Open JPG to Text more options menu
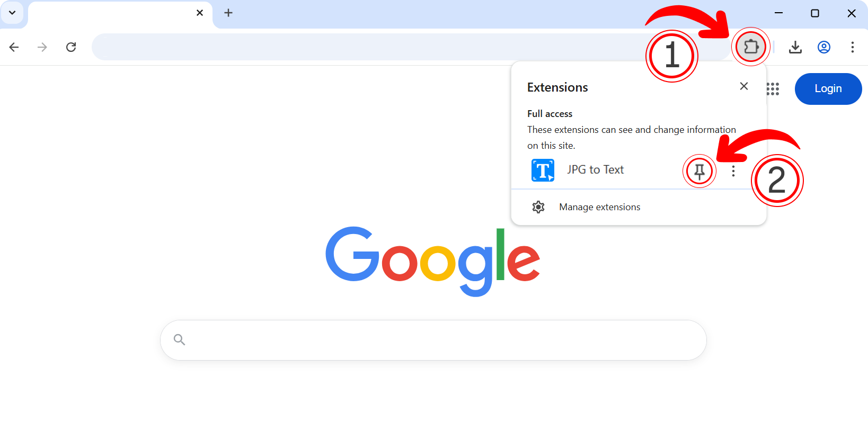Screen dimensions: 868x440 coord(733,170)
